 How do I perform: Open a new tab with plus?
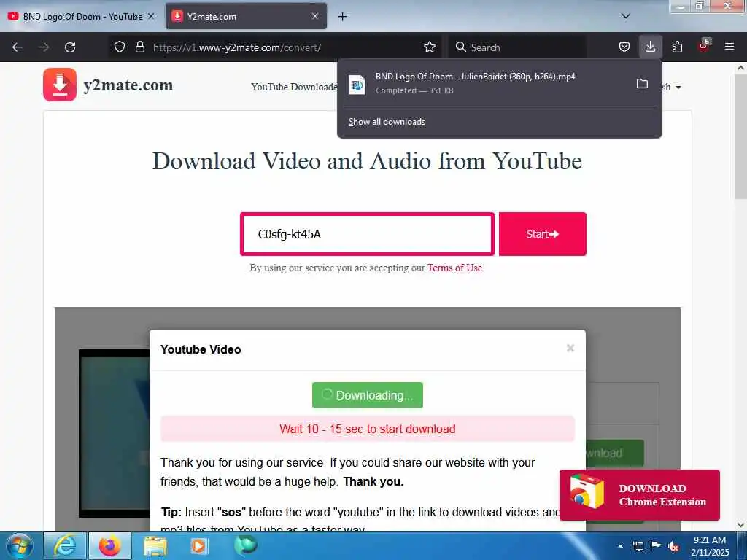343,17
